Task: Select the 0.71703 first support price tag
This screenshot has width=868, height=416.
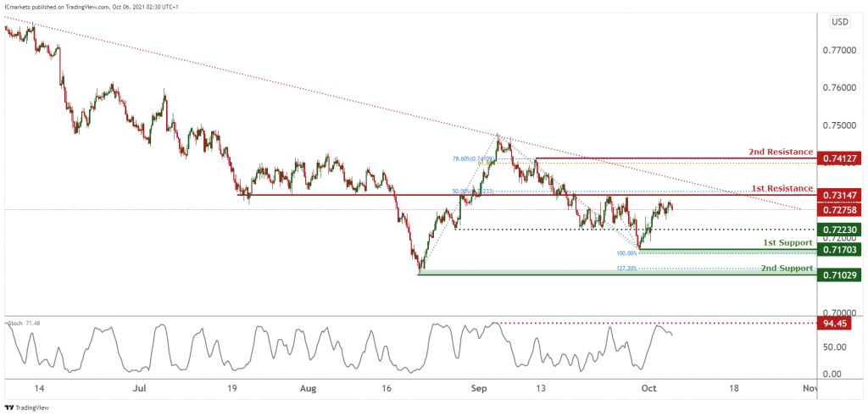Action: pyautogui.click(x=840, y=251)
